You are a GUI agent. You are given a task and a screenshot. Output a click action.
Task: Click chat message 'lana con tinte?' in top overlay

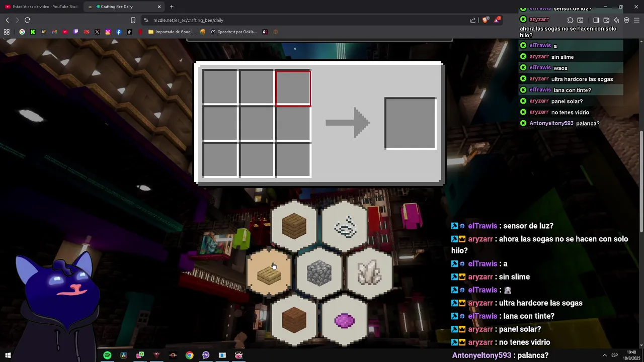tap(572, 90)
